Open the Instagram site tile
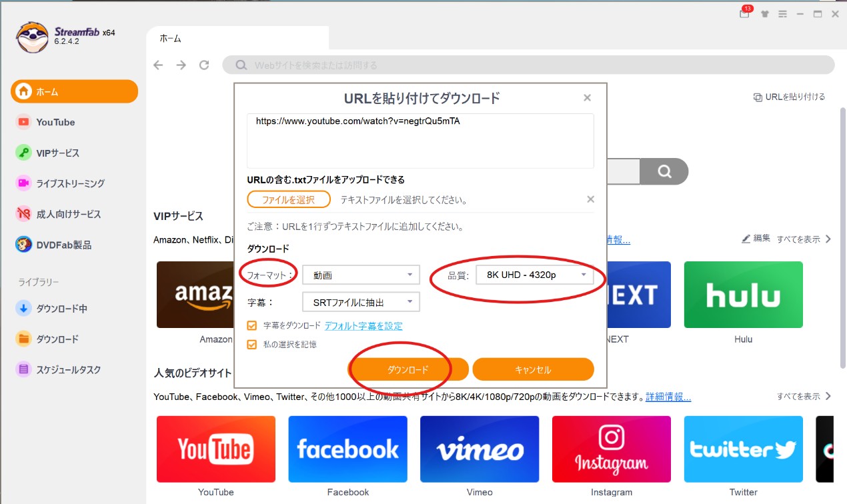Image resolution: width=847 pixels, height=504 pixels. point(612,449)
